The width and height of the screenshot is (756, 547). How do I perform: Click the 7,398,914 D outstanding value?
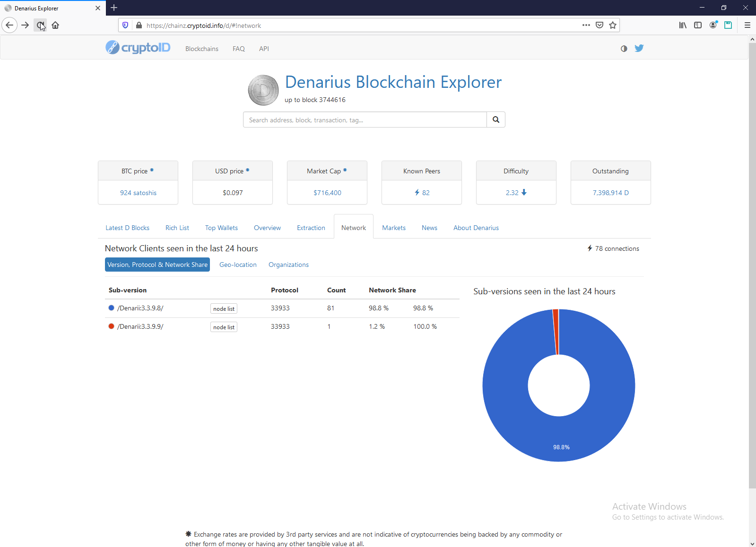click(x=611, y=193)
